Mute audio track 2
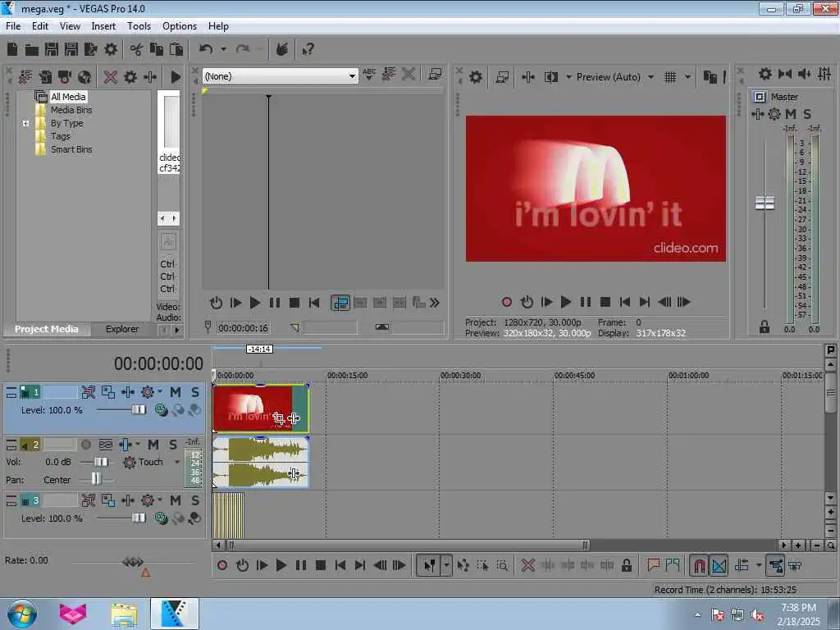The height and width of the screenshot is (630, 840). (153, 445)
